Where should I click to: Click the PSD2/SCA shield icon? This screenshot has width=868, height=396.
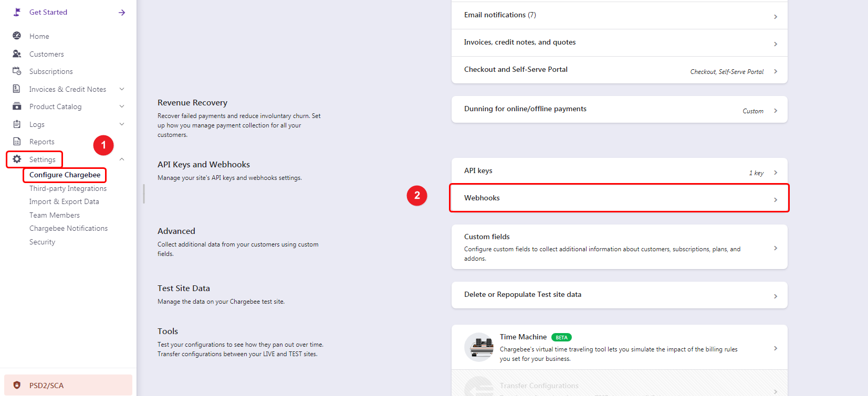tap(17, 385)
